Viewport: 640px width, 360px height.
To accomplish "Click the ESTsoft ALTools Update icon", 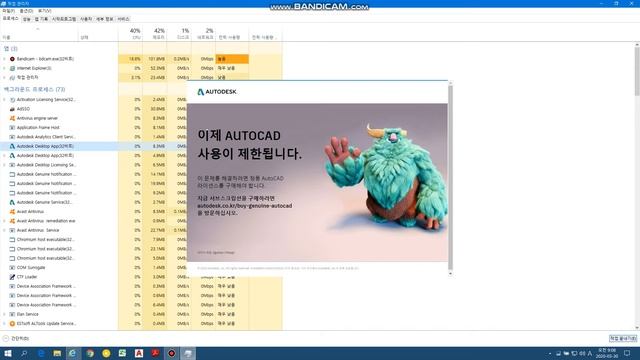I will 12,324.
